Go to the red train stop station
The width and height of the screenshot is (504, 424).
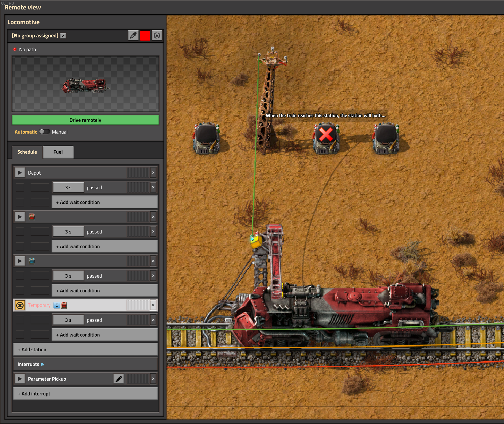[20, 217]
